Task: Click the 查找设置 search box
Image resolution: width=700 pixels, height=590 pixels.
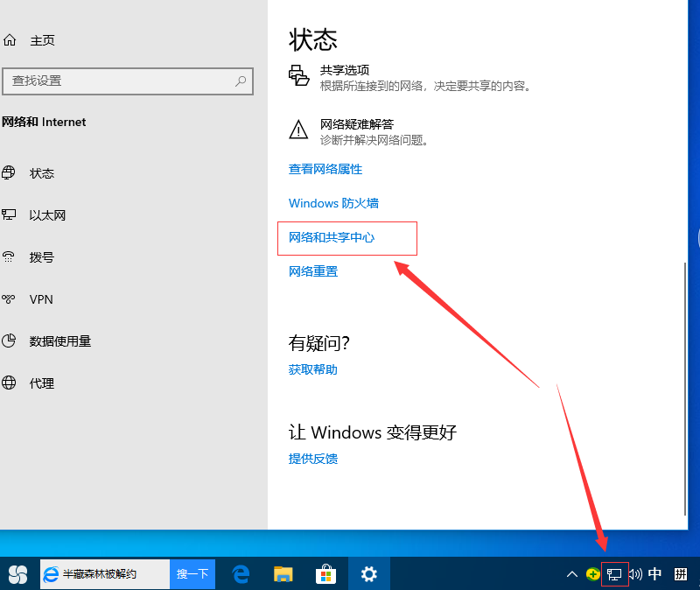Action: pos(128,81)
